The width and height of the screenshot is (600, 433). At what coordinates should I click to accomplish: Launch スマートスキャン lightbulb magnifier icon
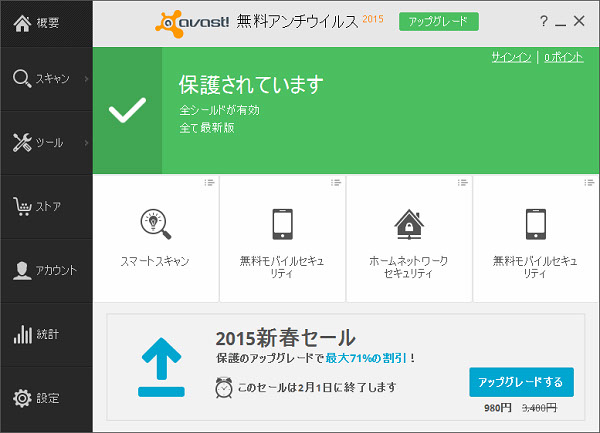click(x=156, y=224)
